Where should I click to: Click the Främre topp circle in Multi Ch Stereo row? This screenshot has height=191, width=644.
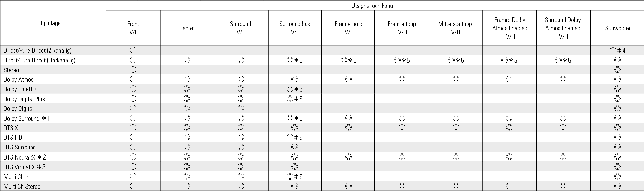tap(402, 186)
